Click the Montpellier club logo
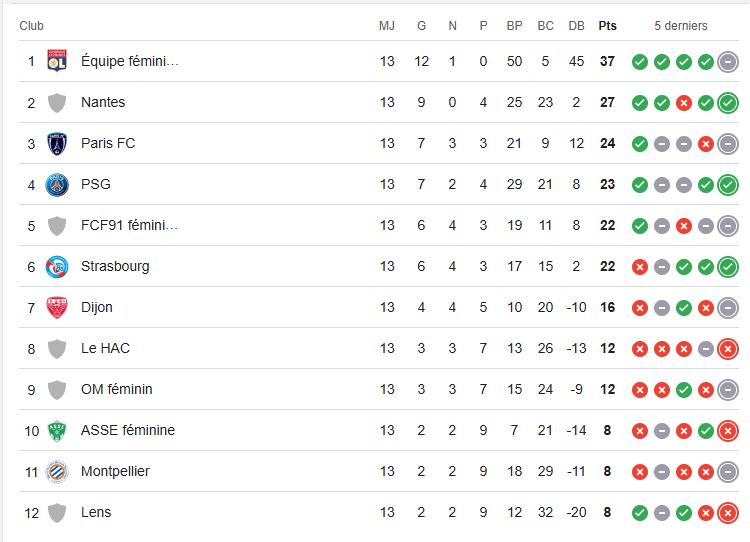Image resolution: width=750 pixels, height=542 pixels. (x=57, y=472)
